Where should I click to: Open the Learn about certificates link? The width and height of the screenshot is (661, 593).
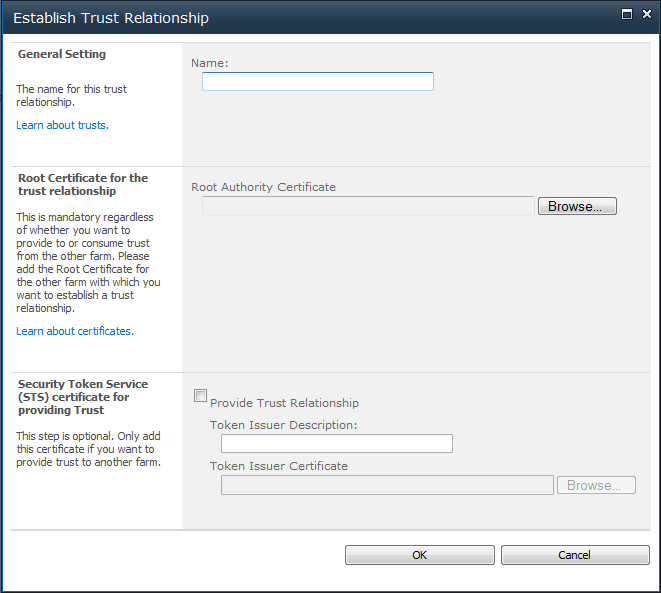click(x=75, y=331)
